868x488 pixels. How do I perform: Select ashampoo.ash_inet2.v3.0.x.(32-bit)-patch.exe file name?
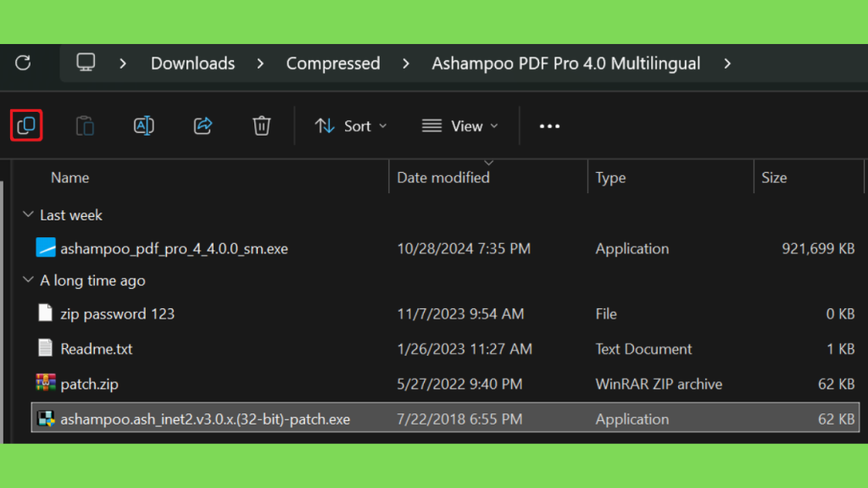click(205, 419)
